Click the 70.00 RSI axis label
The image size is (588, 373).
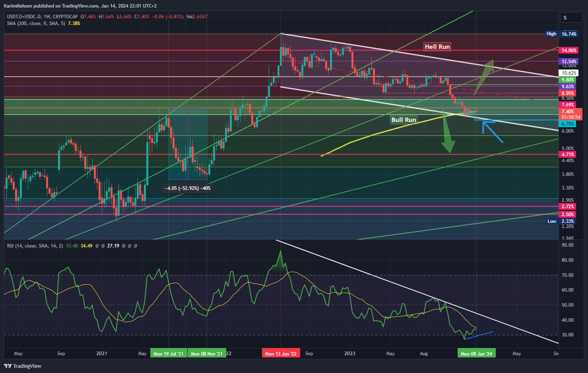click(x=567, y=275)
